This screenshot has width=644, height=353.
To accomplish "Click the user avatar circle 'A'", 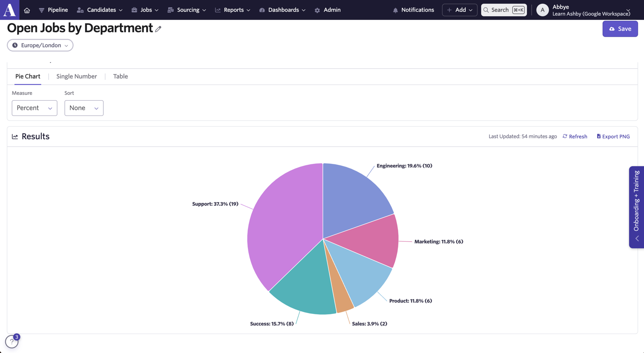I will (543, 10).
